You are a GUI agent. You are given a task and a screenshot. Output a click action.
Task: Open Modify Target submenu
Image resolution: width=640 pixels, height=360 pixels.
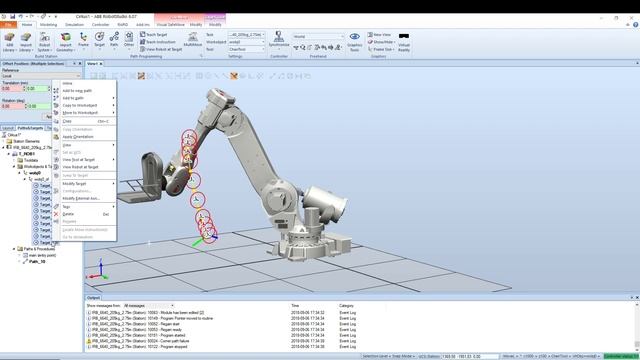point(85,184)
